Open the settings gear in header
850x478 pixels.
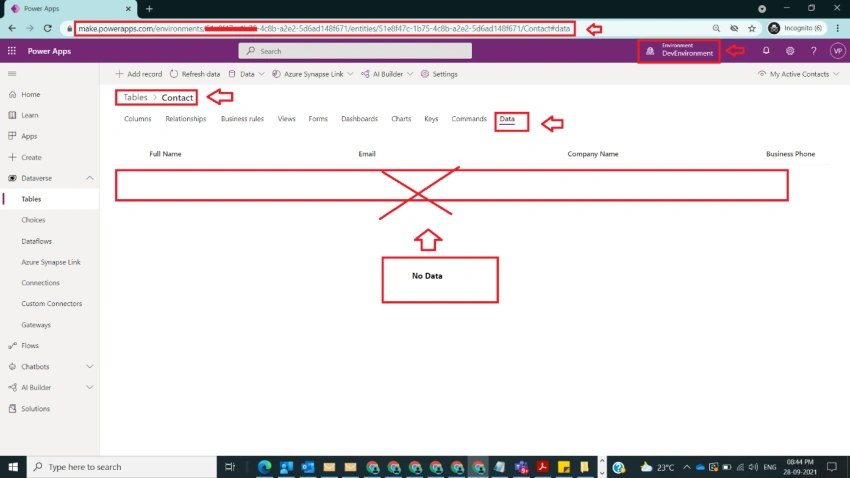point(790,51)
